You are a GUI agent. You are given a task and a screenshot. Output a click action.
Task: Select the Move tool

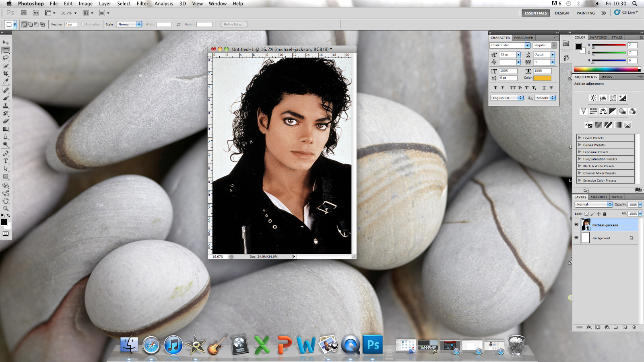[x=6, y=42]
